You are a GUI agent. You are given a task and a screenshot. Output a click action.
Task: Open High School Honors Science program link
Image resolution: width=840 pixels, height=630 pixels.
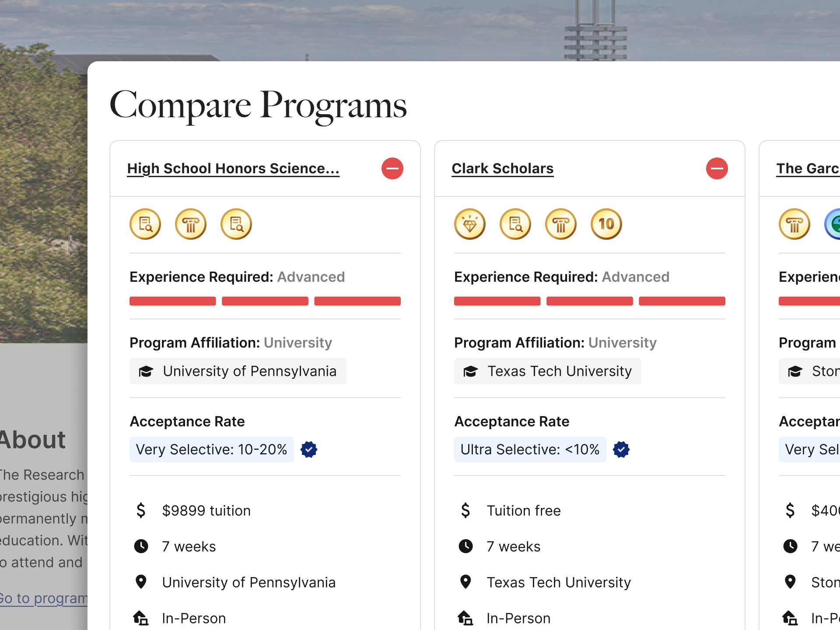coord(233,168)
